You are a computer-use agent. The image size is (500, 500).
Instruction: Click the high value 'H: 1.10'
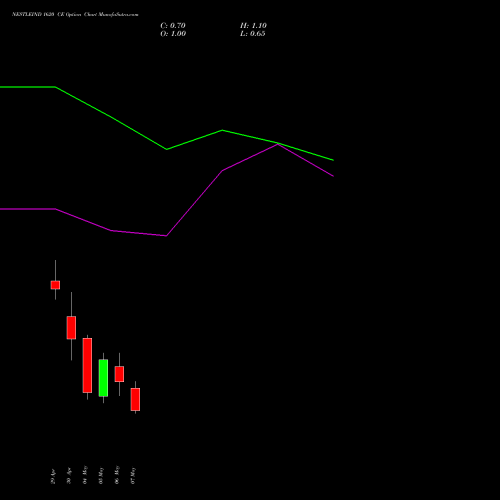253,26
